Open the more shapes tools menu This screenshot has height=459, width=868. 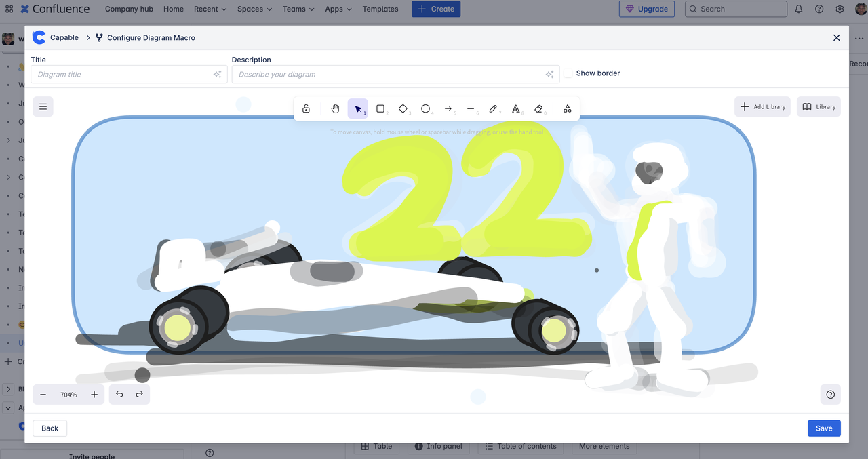pyautogui.click(x=568, y=108)
